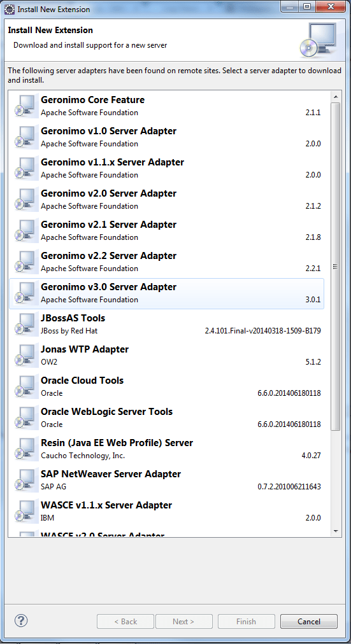Screen dimensions: 351x644
Task: Click the 'SAP AG' vendor text
Action: pos(54,487)
